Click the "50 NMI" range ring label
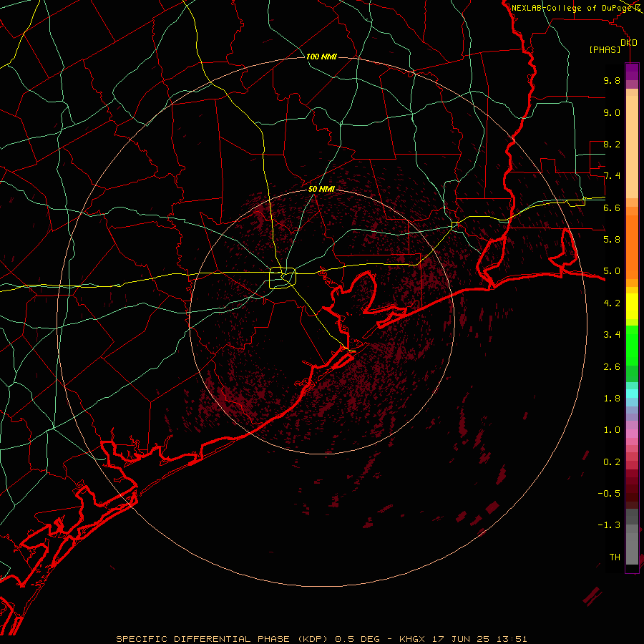 click(321, 189)
